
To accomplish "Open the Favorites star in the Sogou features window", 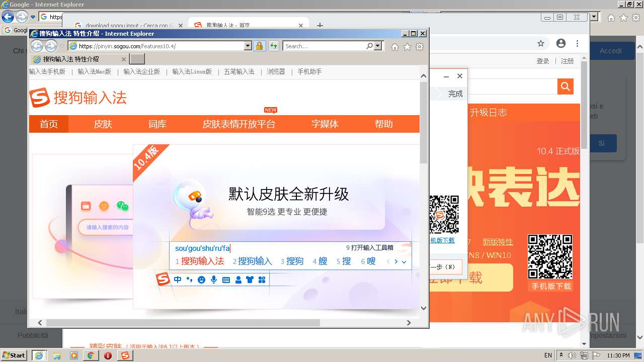I will pyautogui.click(x=407, y=47).
